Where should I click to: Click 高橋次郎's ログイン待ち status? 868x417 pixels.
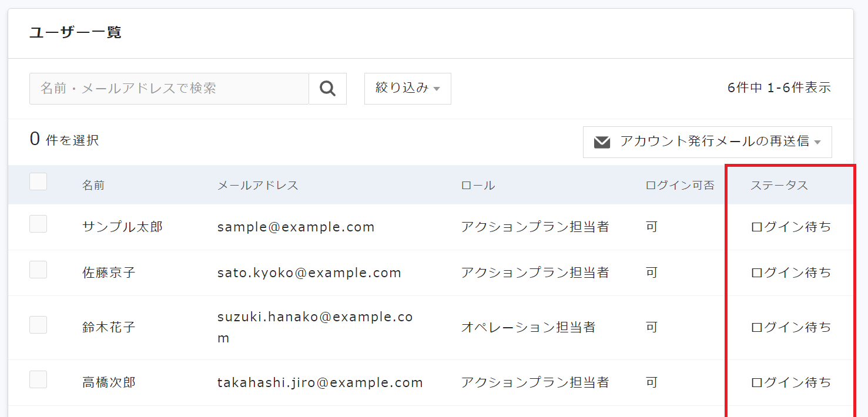[790, 382]
